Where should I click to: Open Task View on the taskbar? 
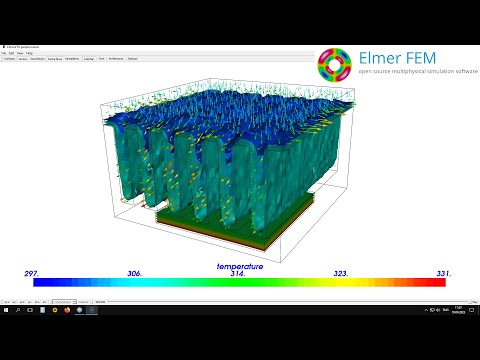pos(30,310)
